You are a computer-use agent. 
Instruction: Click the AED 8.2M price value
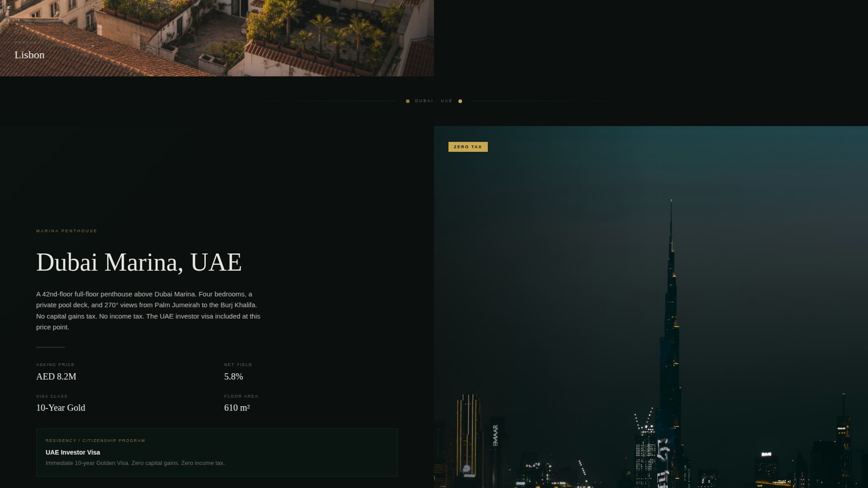(x=56, y=376)
